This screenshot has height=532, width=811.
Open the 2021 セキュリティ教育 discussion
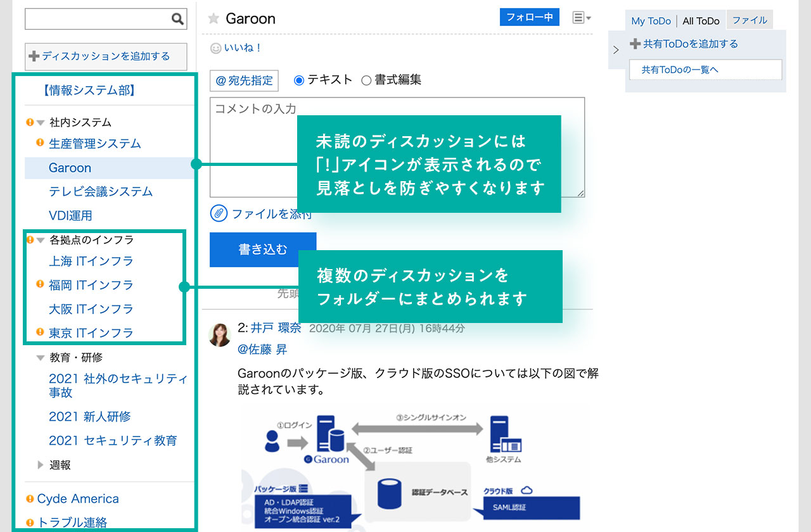(x=113, y=441)
